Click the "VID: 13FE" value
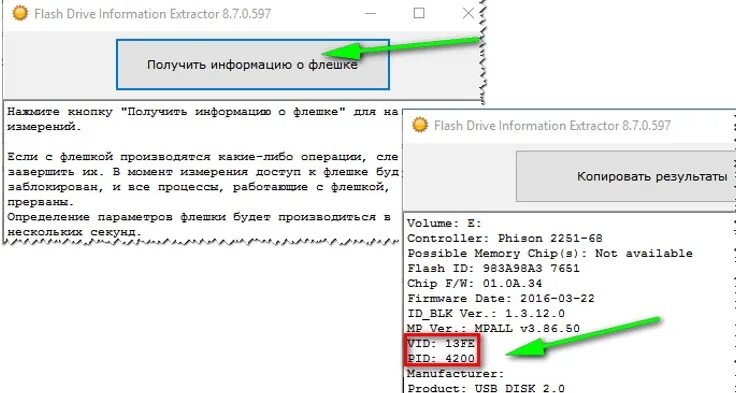The height and width of the screenshot is (393, 736). [x=441, y=344]
